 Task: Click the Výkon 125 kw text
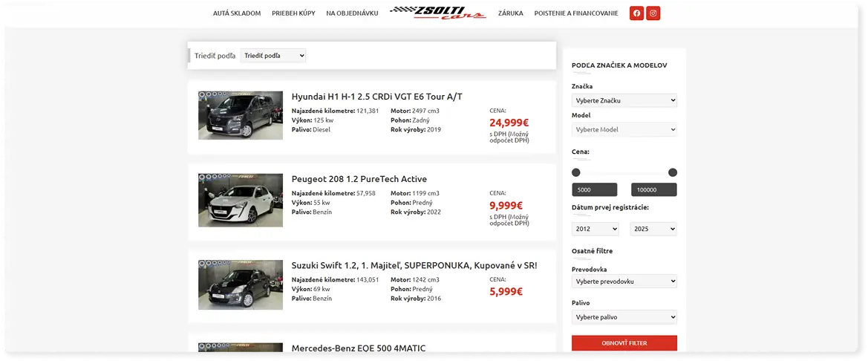[313, 120]
